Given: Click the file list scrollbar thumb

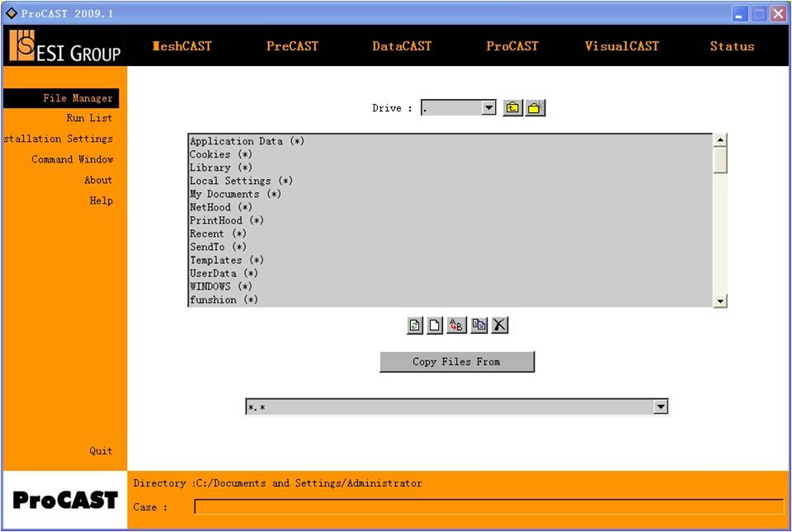Looking at the screenshot, I should click(719, 160).
